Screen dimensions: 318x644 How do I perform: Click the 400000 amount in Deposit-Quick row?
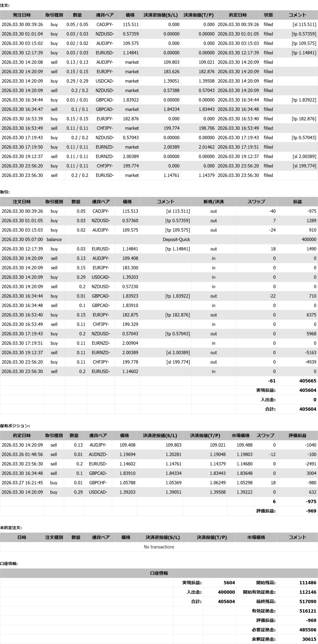point(309,239)
